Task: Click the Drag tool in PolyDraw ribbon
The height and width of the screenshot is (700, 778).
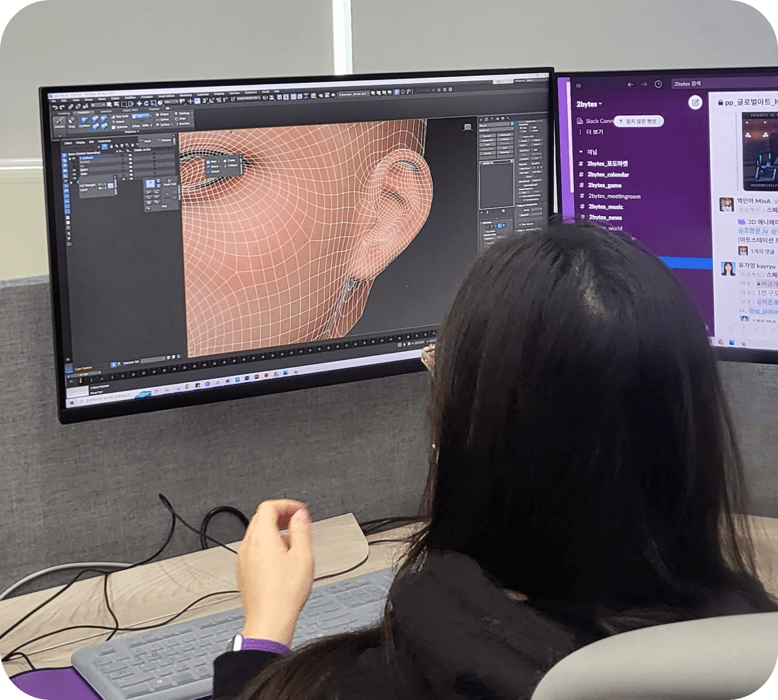Action: click(71, 122)
